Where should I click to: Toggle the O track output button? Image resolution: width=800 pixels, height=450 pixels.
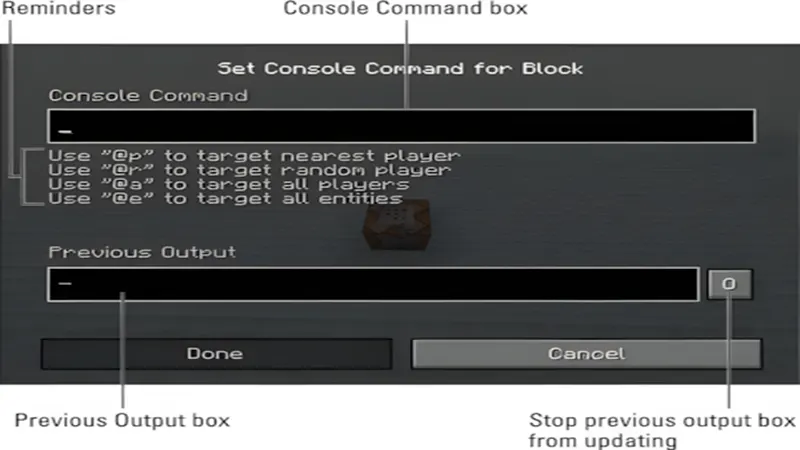point(730,284)
